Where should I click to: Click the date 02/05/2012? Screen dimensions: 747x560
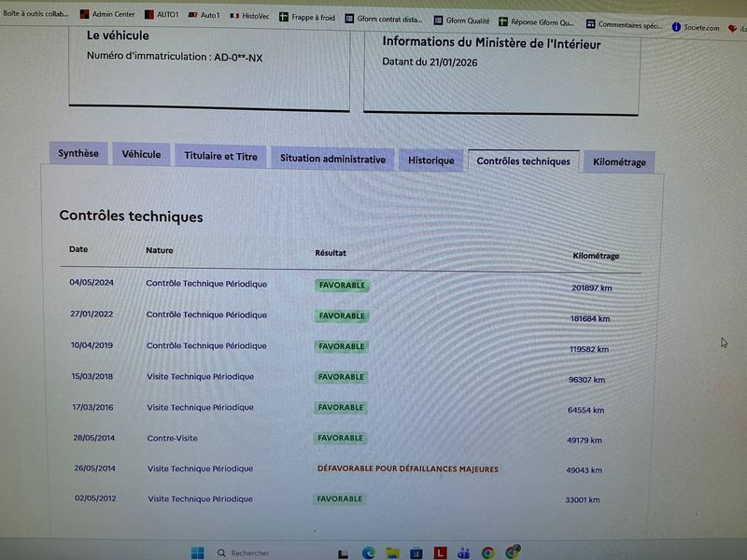coord(95,498)
